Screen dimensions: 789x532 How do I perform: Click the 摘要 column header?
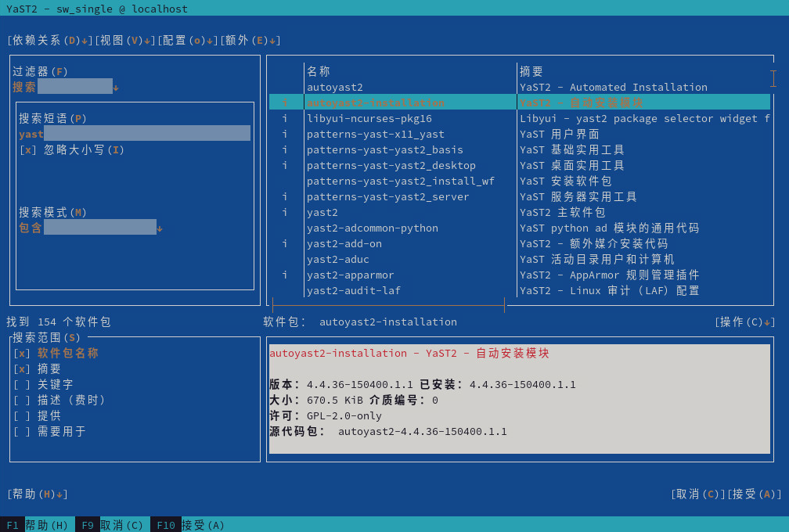[x=531, y=71]
